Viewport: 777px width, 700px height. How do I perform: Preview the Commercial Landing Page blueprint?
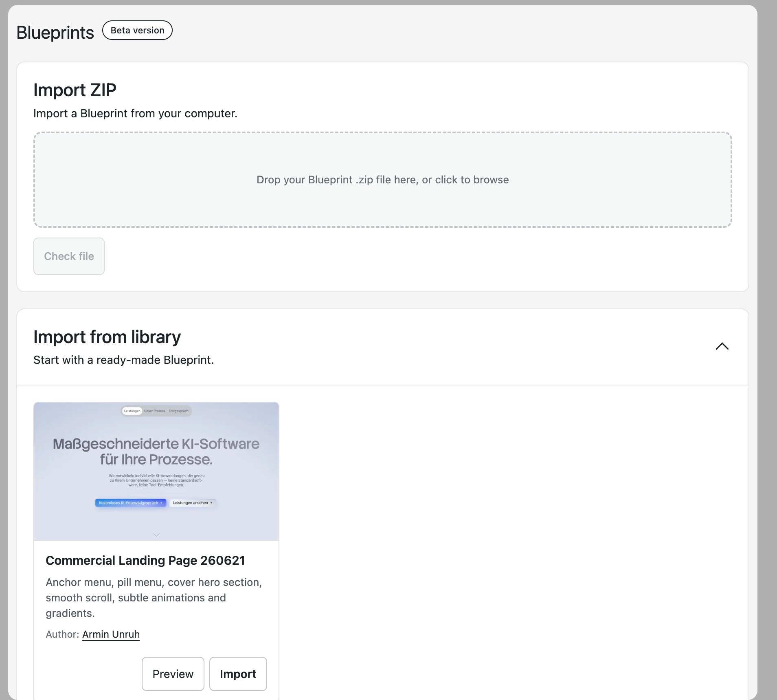(x=173, y=674)
